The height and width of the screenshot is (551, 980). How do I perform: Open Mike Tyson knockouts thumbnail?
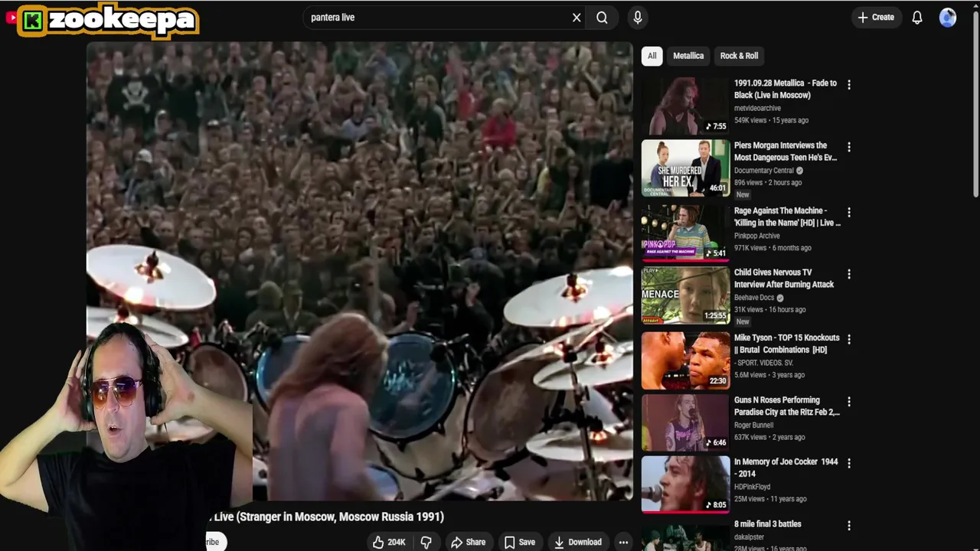(x=685, y=360)
